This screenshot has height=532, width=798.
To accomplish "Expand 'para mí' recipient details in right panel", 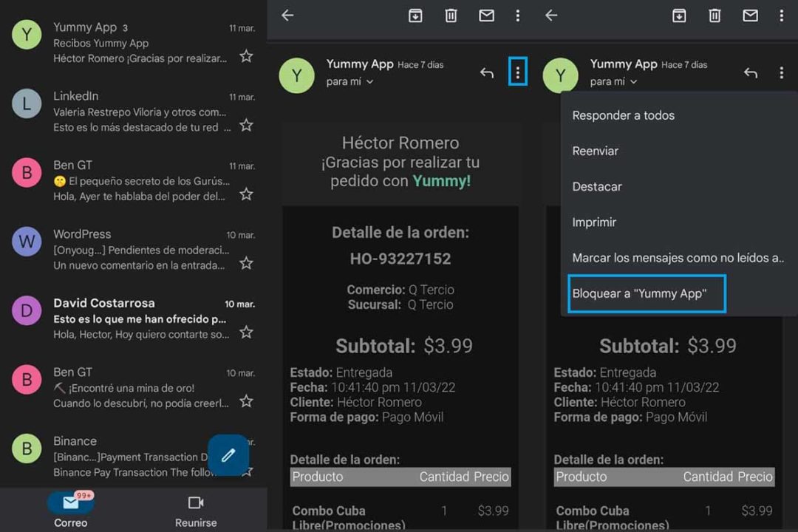I will [x=613, y=81].
